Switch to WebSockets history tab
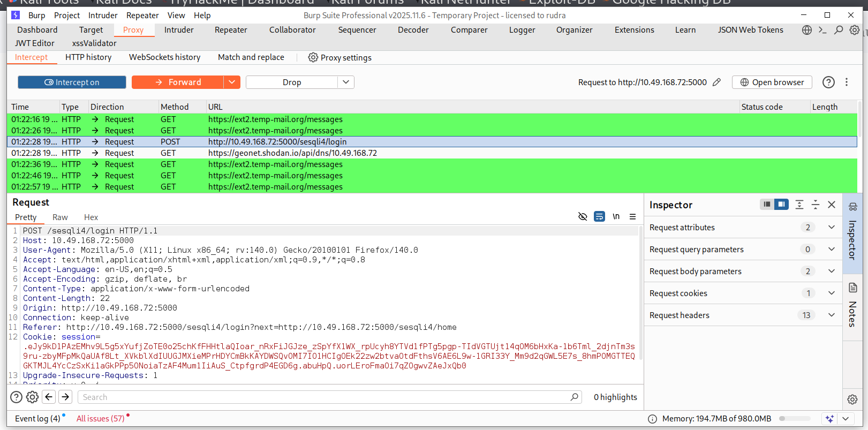868x430 pixels. click(x=164, y=57)
